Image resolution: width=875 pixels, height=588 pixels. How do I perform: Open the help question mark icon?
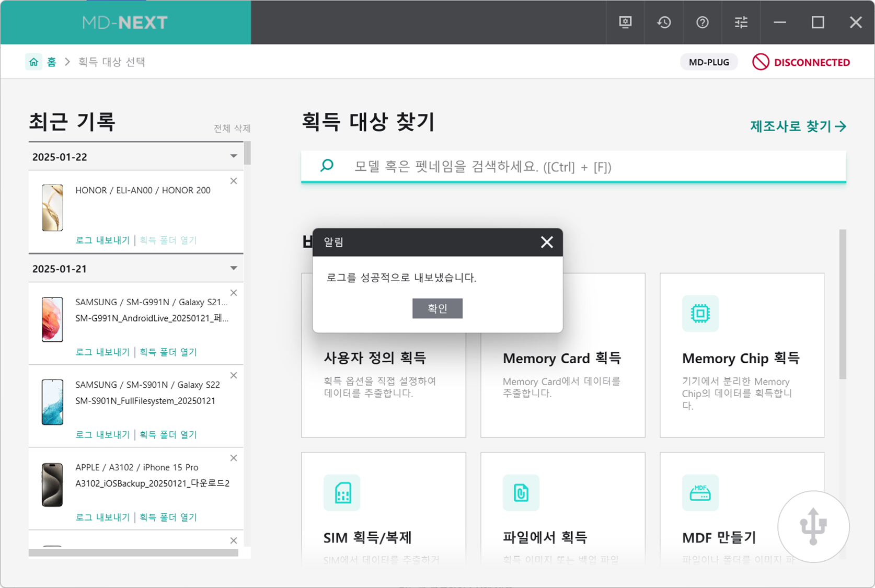[703, 22]
